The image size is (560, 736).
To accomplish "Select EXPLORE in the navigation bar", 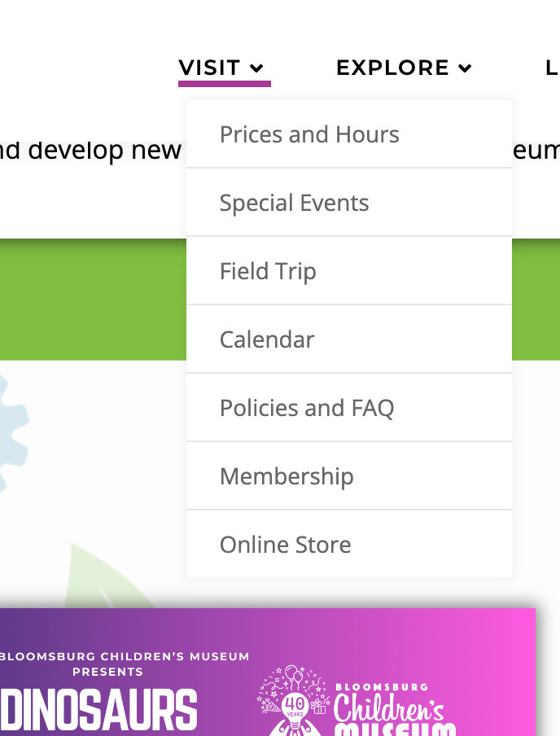I will (x=392, y=68).
